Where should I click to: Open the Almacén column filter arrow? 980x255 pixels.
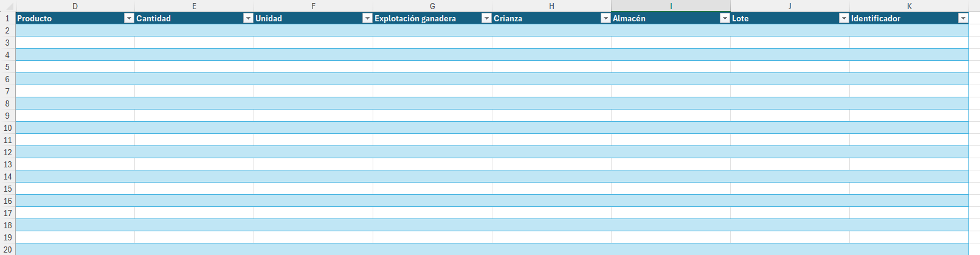(725, 18)
